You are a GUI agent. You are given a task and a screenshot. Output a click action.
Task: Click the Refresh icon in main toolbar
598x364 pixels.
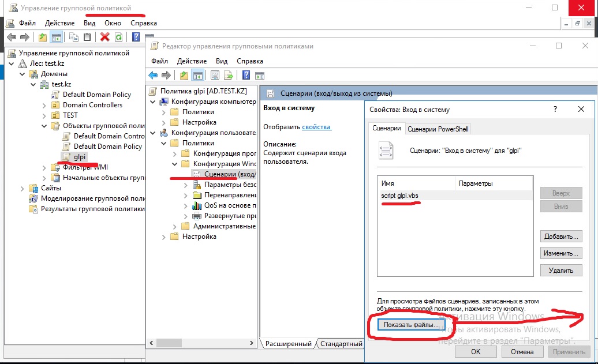[118, 37]
